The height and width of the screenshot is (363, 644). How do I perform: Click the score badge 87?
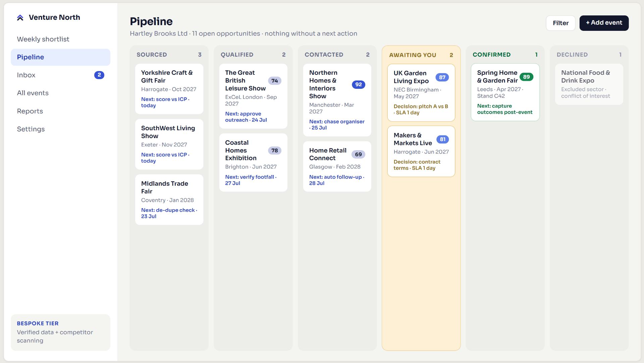[442, 77]
